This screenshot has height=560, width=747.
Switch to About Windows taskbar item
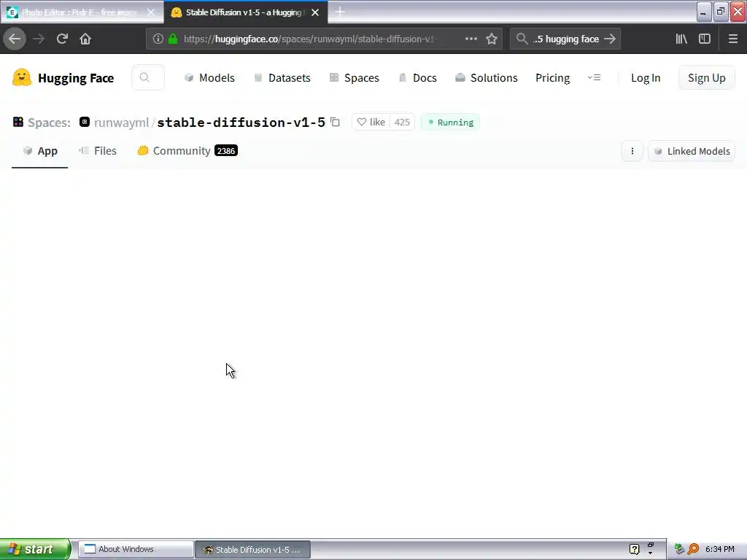[x=136, y=549]
